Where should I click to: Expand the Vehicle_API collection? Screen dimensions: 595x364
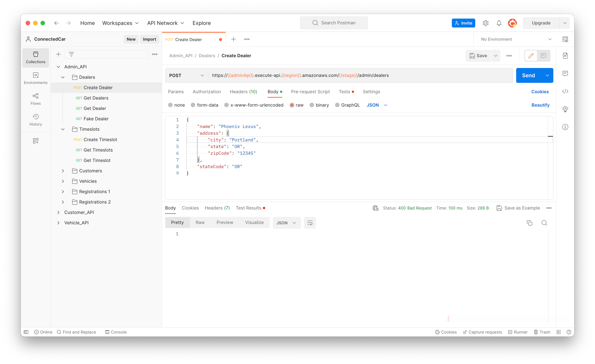click(x=58, y=223)
